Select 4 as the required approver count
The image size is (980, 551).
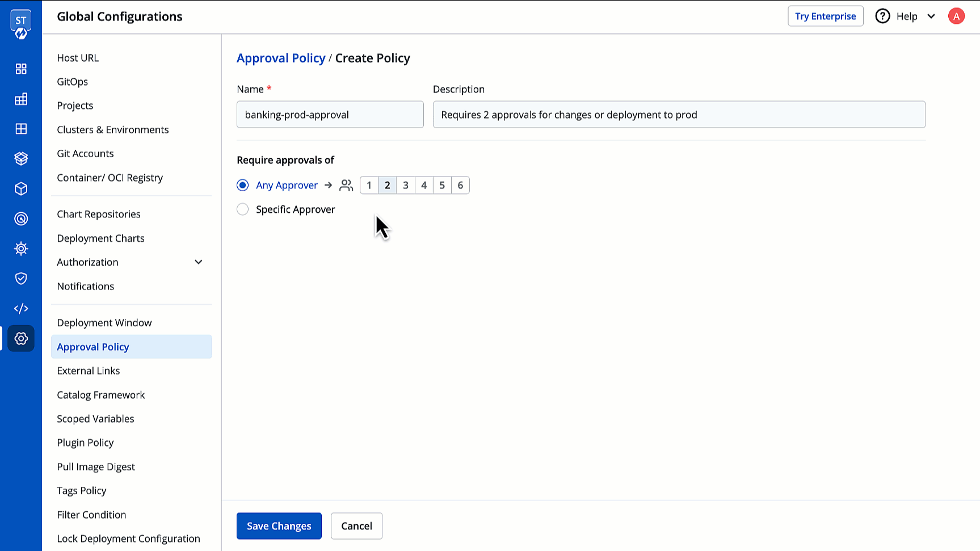pyautogui.click(x=424, y=185)
